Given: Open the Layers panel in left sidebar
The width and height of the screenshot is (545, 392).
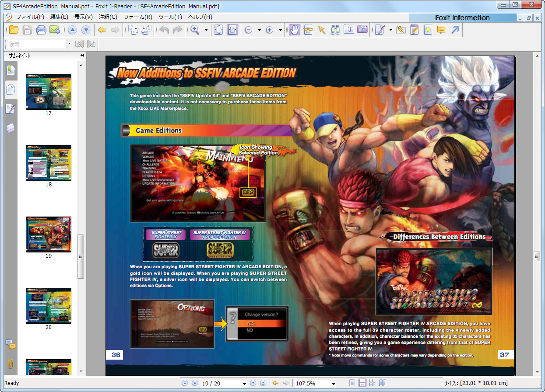Looking at the screenshot, I should pos(11,128).
